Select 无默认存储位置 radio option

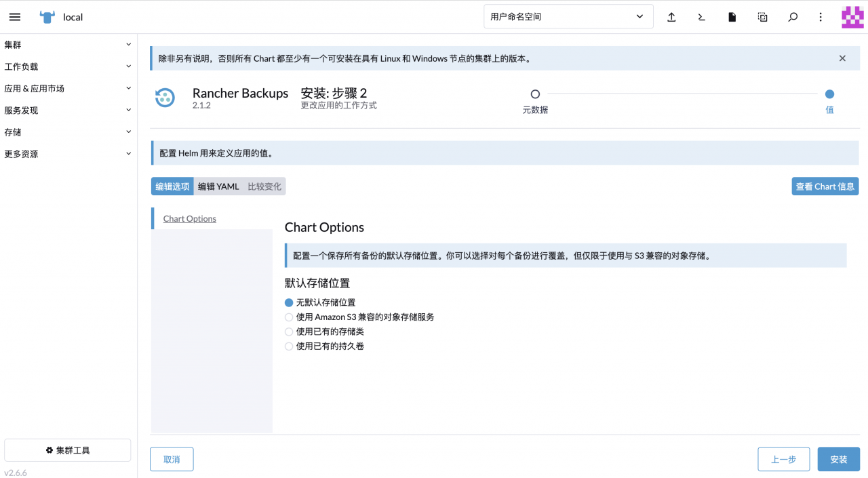point(289,302)
